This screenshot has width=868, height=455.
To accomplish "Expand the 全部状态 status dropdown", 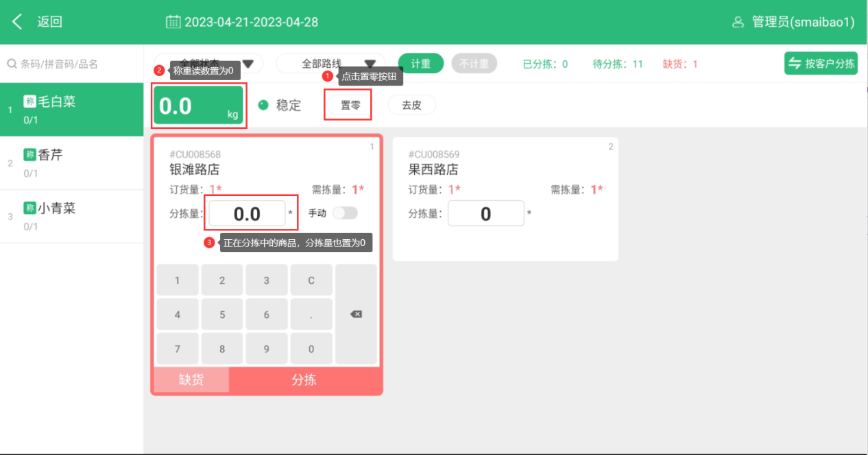I will tap(248, 64).
